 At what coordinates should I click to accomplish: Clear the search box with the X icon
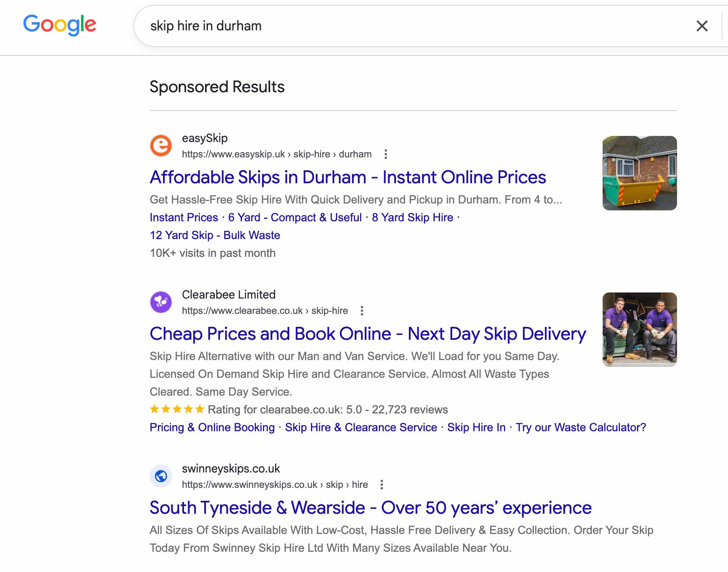point(702,26)
